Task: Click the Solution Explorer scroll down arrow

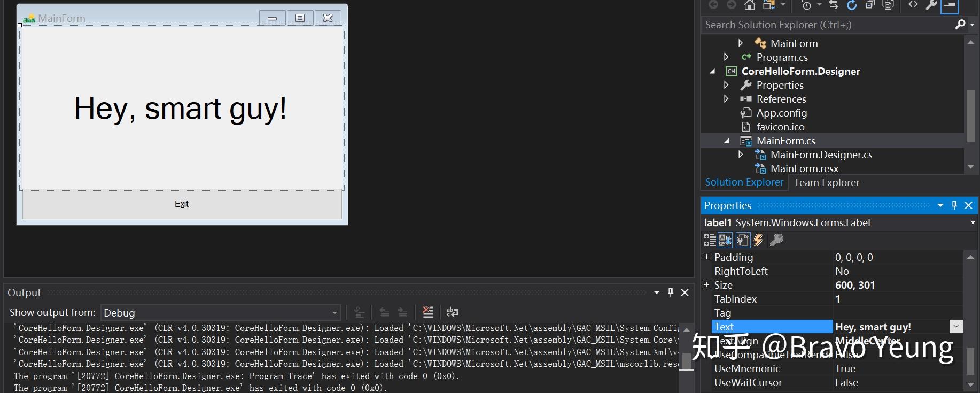Action: 971,167
